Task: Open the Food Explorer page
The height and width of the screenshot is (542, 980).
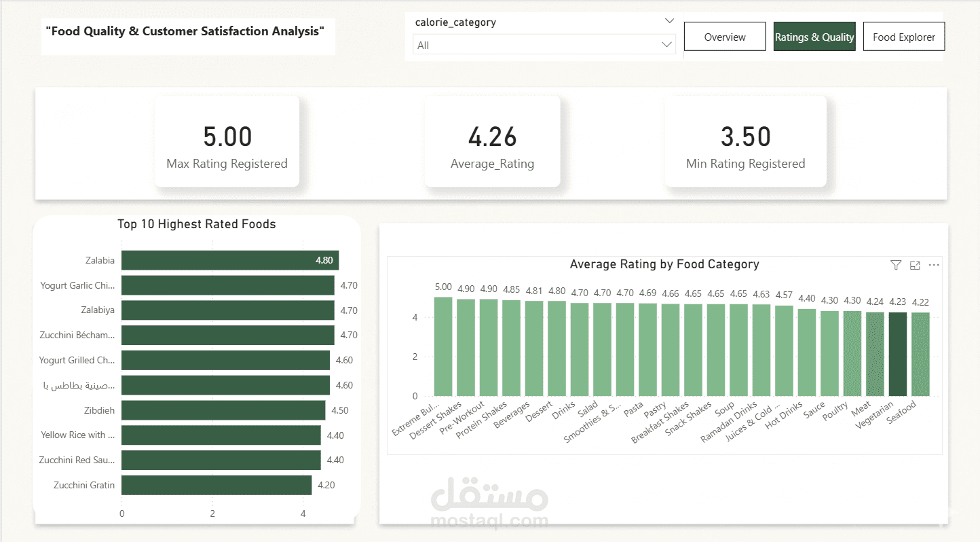Action: click(x=904, y=37)
